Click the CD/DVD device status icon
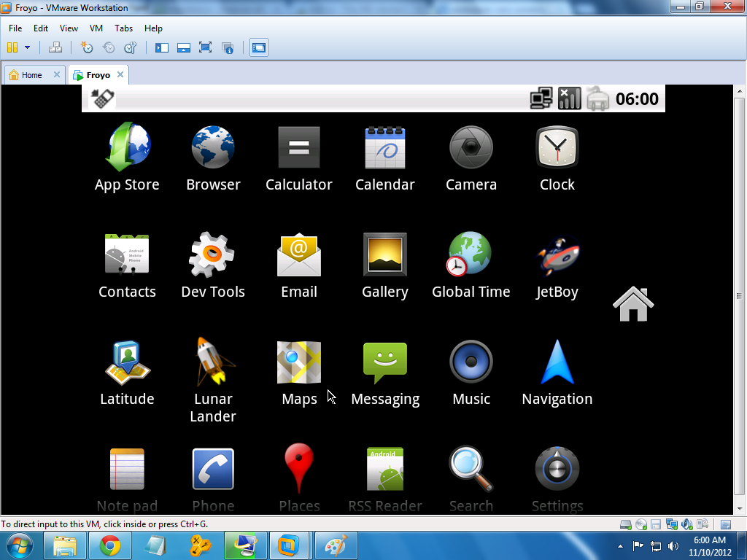This screenshot has height=560, width=747. click(641, 524)
